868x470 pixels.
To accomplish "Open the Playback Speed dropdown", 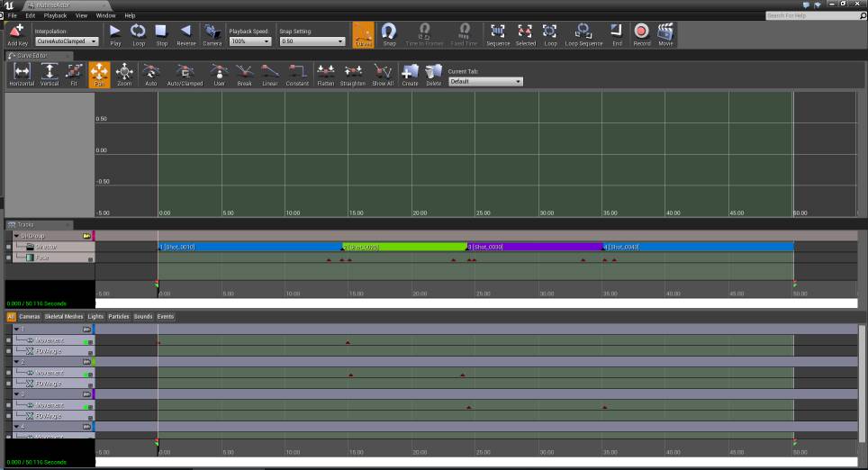I will coord(250,41).
